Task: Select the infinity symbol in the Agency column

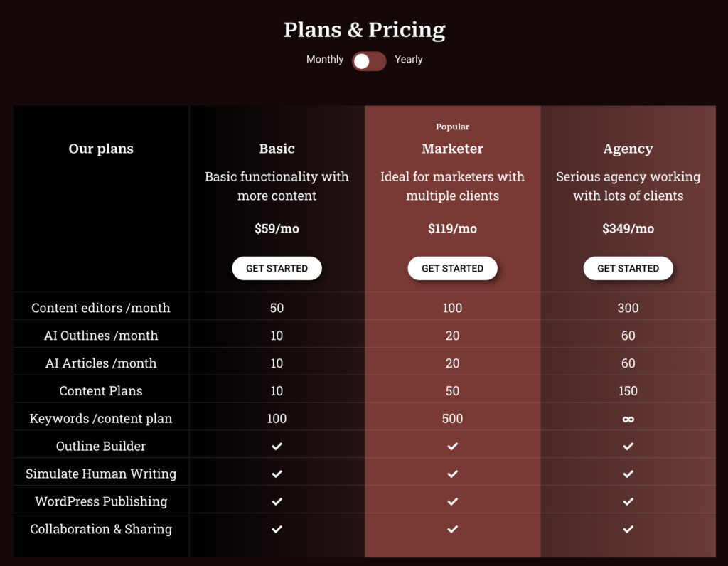Action: [x=628, y=418]
